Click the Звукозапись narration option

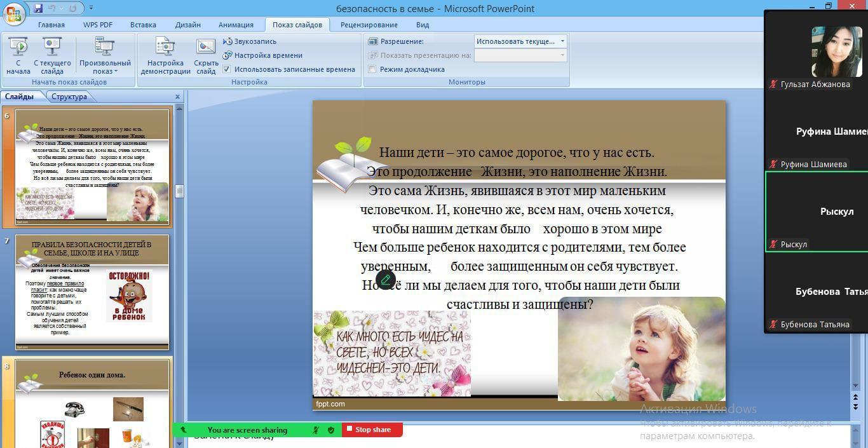[250, 41]
